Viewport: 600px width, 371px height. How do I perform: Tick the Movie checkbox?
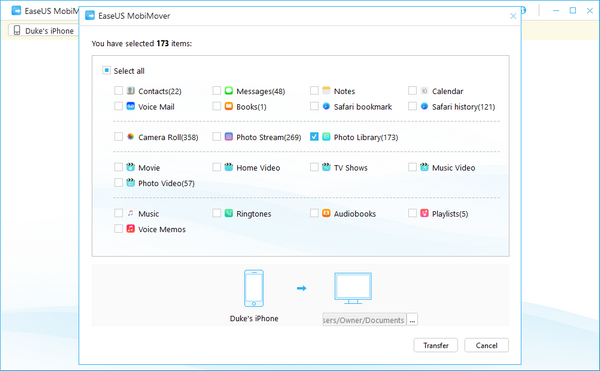point(118,167)
